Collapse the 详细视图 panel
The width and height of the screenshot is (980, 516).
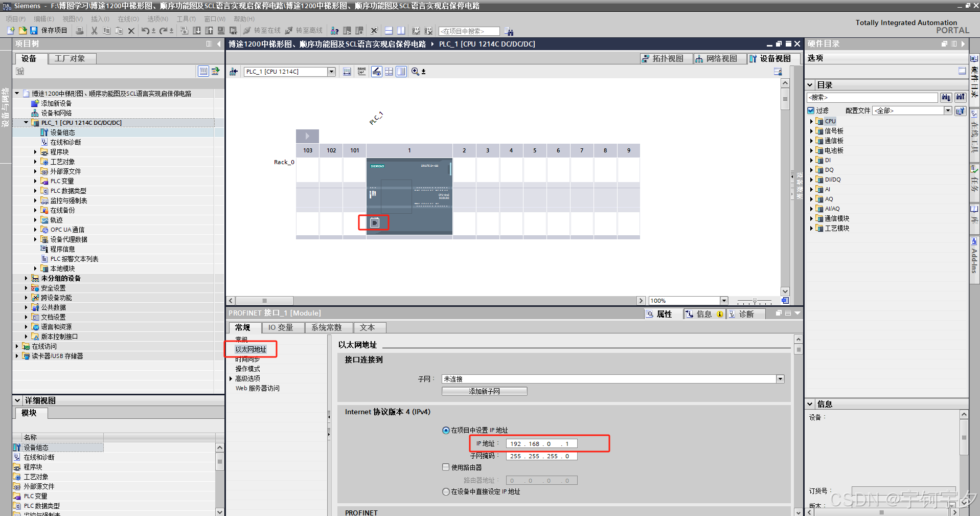coord(17,400)
